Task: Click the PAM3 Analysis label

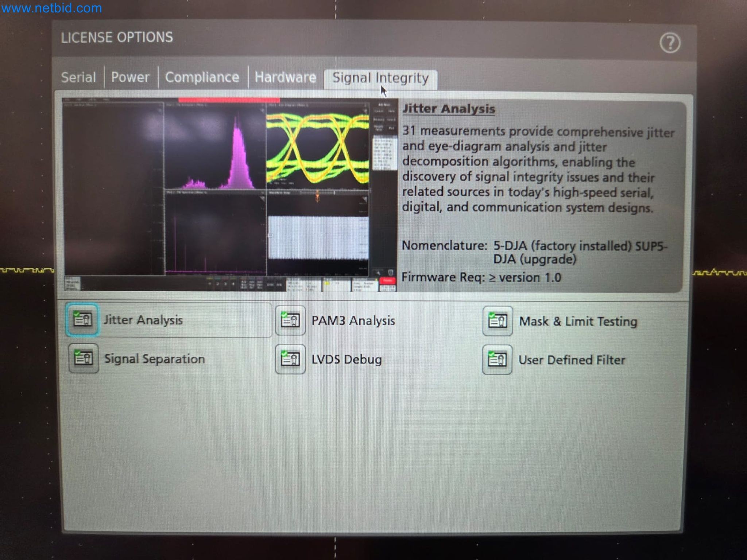Action: point(353,321)
